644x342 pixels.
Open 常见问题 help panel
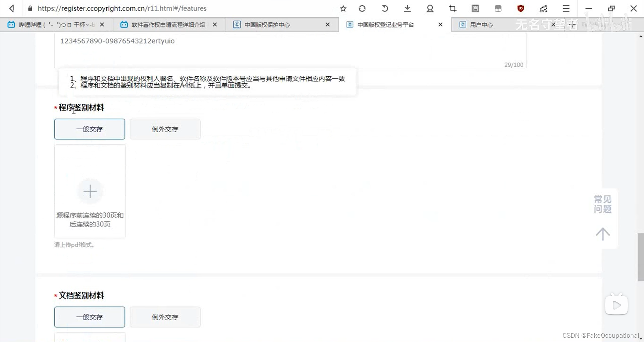coord(603,204)
